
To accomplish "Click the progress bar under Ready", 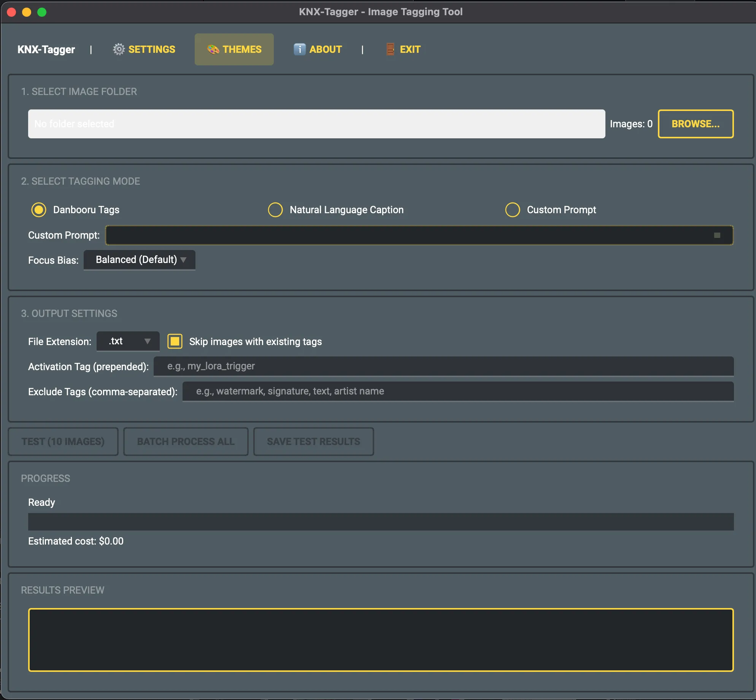I will [x=381, y=522].
